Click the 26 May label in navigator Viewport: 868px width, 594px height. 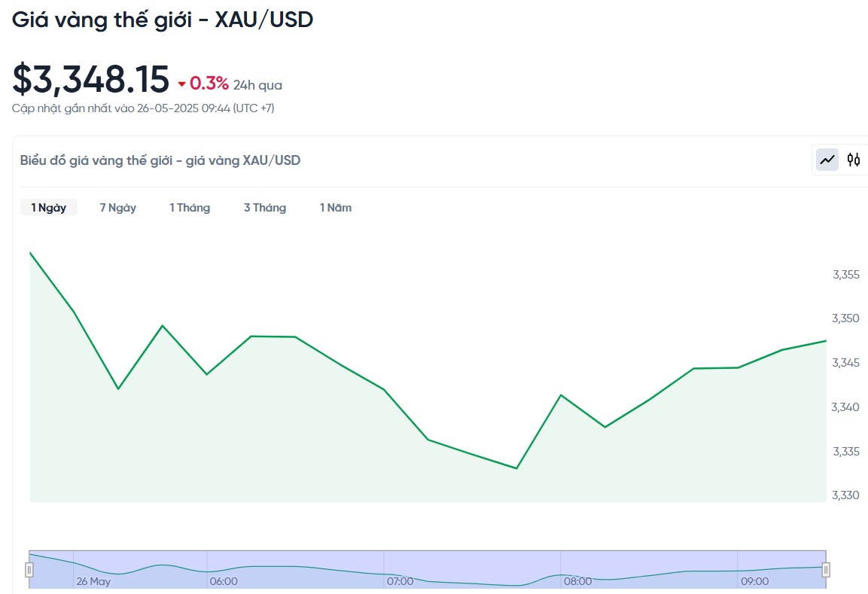(93, 581)
